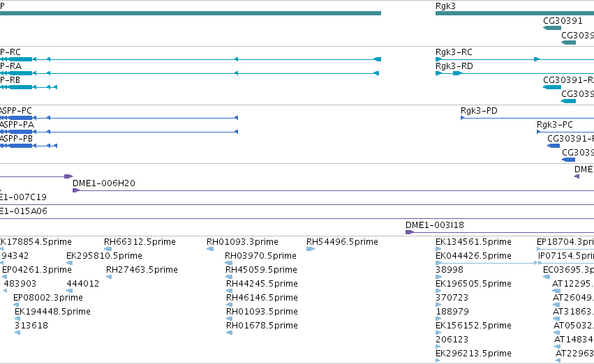Open EST RH45059.5prime
The height and width of the screenshot is (364, 594).
click(261, 270)
